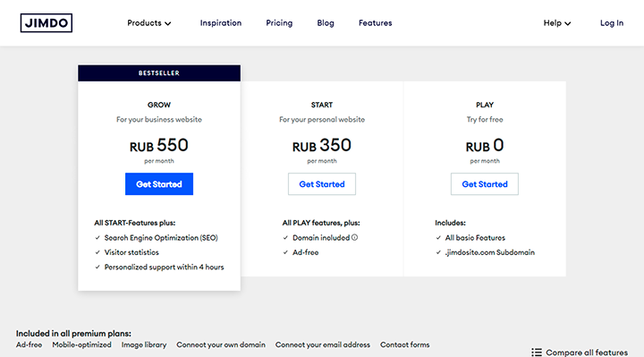Screen dimensions: 644x357
Task: Click Try for free subtitle
Action: pyautogui.click(x=485, y=120)
